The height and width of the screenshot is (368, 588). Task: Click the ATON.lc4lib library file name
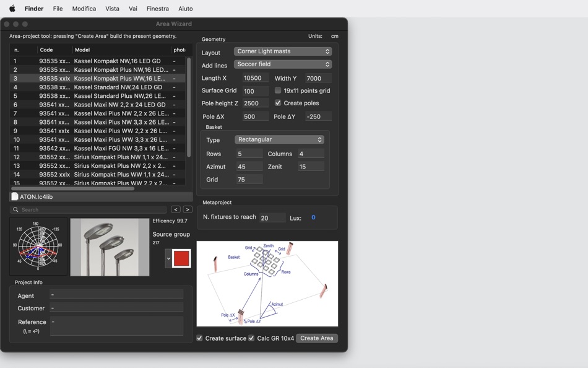pyautogui.click(x=36, y=196)
